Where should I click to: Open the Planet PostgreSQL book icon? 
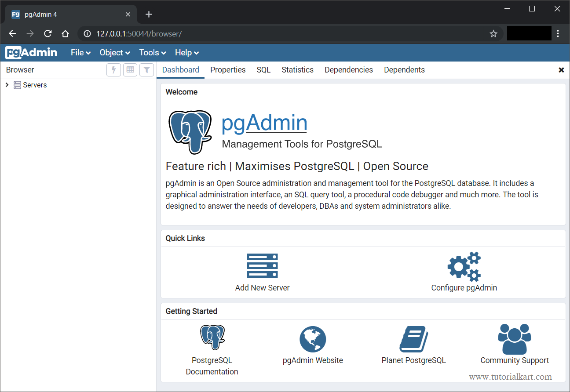(413, 338)
